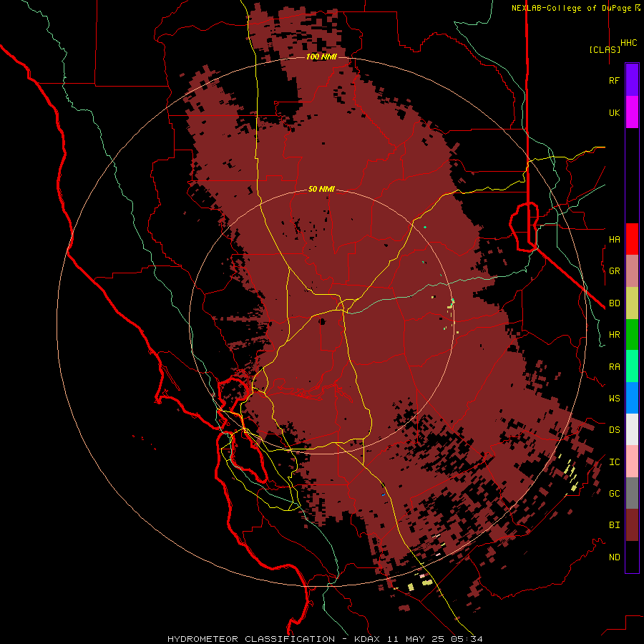Click the GR dusty pink legend swatch

tap(632, 271)
